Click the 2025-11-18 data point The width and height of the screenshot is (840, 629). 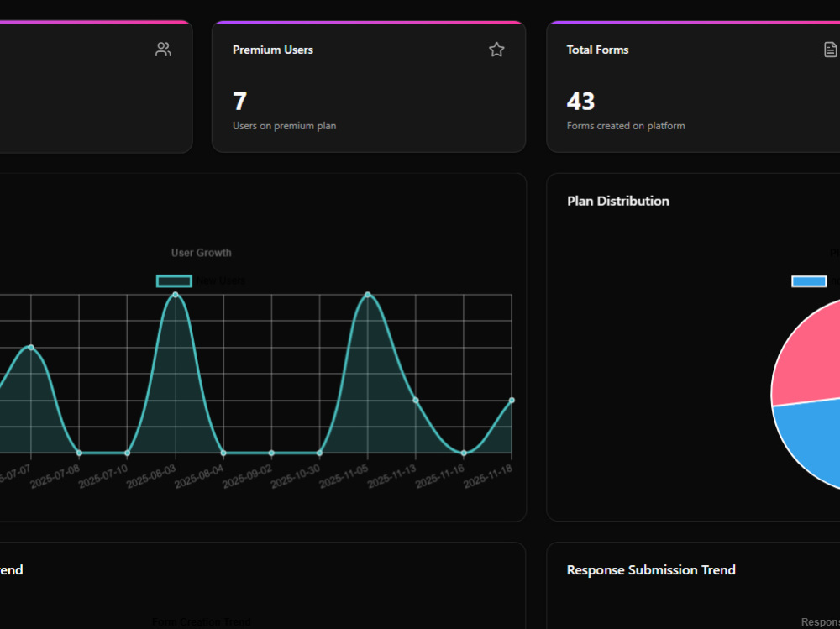tap(512, 401)
